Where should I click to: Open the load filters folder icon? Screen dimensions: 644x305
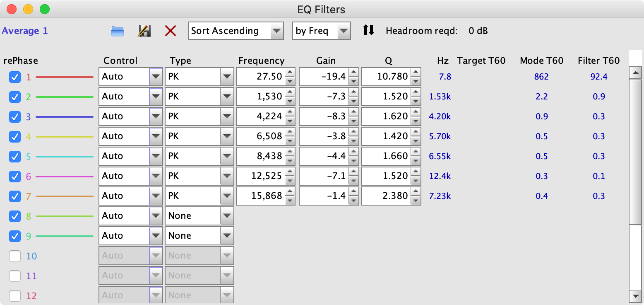[x=118, y=31]
